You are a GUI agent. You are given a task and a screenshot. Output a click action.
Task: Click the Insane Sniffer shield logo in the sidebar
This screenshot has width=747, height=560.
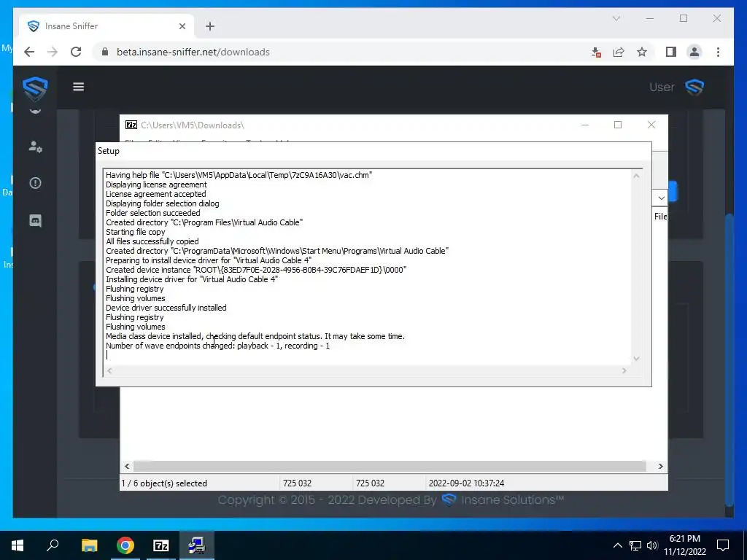point(35,88)
